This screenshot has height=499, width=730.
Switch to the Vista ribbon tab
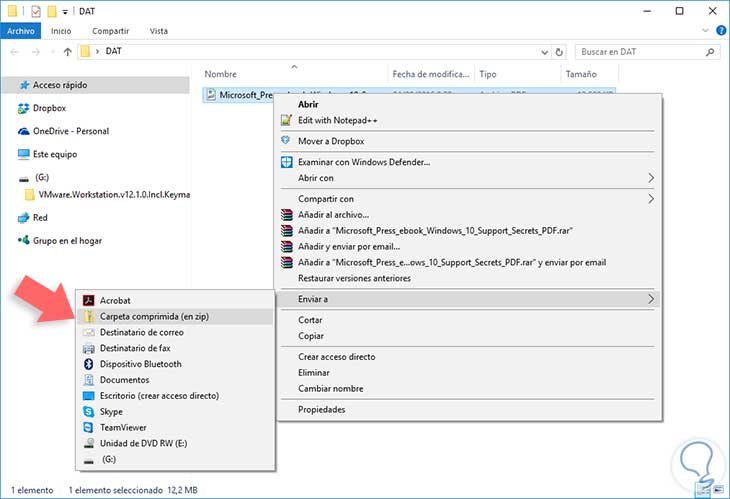point(159,31)
